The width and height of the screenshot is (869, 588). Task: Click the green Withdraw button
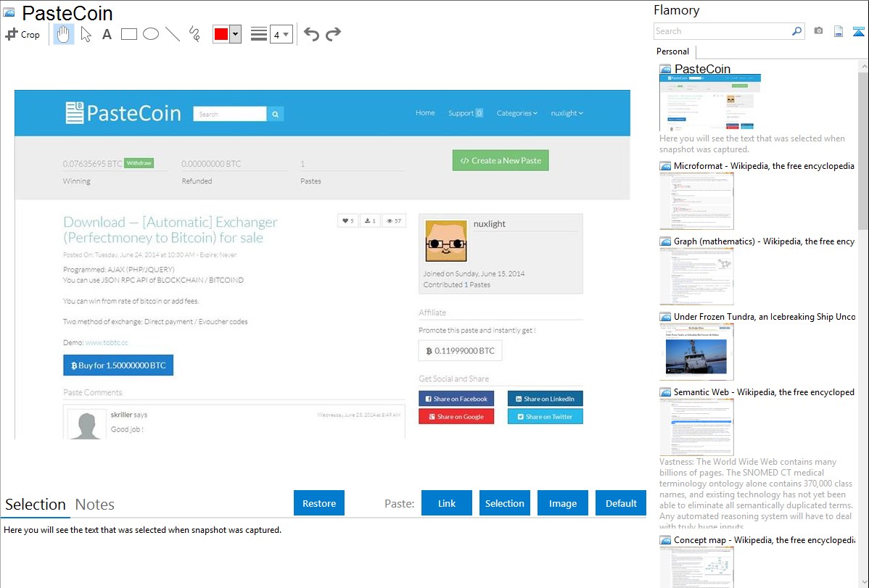[x=139, y=163]
